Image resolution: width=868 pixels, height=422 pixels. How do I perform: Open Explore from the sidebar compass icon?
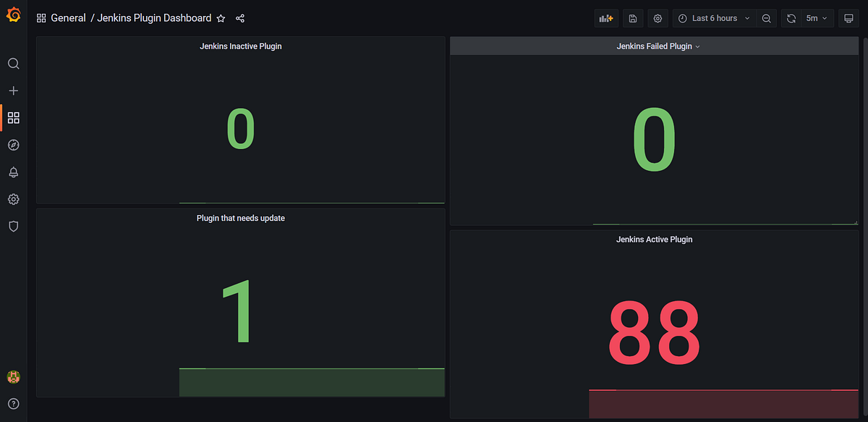tap(13, 145)
